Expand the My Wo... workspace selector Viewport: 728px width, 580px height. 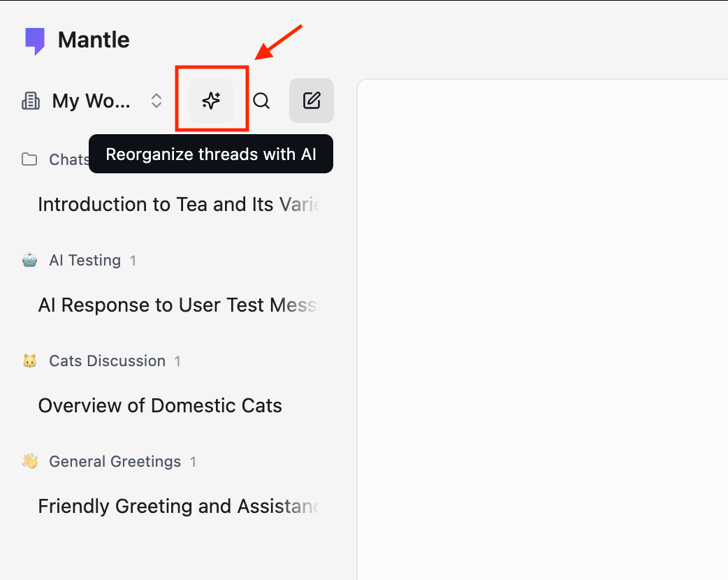[92, 101]
